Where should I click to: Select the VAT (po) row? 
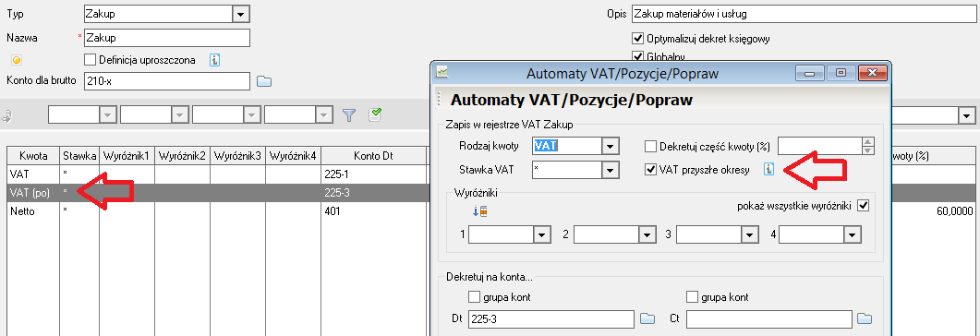[219, 193]
